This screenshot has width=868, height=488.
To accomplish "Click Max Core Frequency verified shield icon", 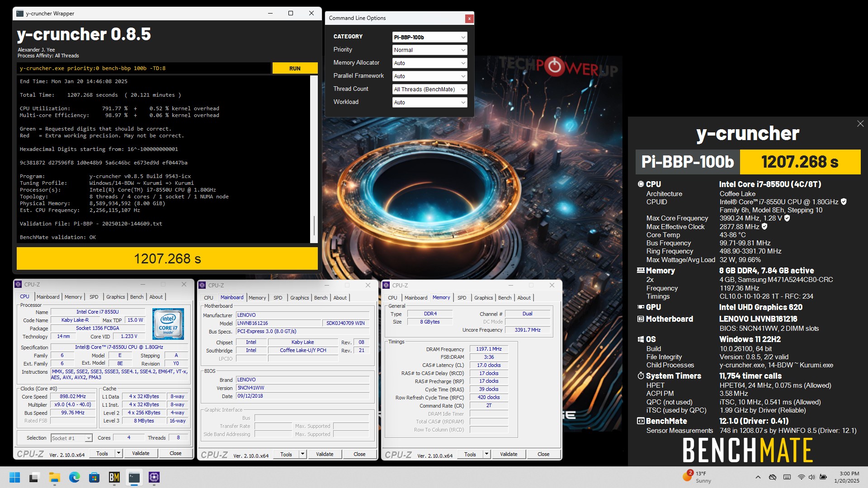I will 787,218.
